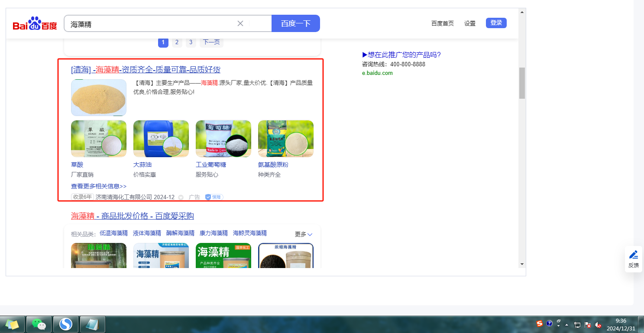Screen dimensions: 644x333
Task: Click the 百度一下 search button
Action: point(296,23)
